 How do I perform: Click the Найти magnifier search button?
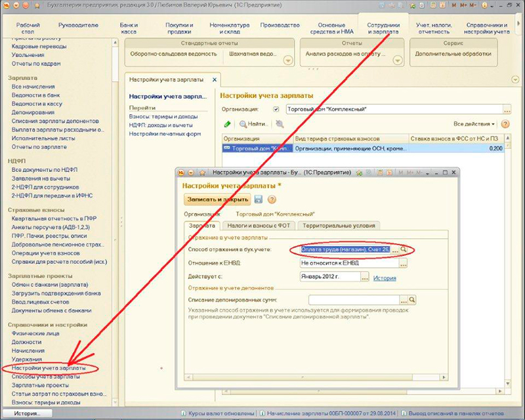[252, 123]
